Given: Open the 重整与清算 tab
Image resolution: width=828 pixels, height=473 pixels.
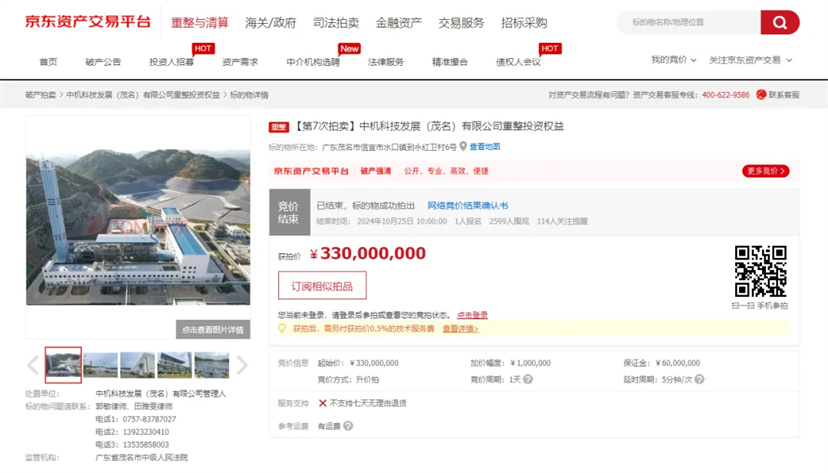Looking at the screenshot, I should (x=200, y=23).
